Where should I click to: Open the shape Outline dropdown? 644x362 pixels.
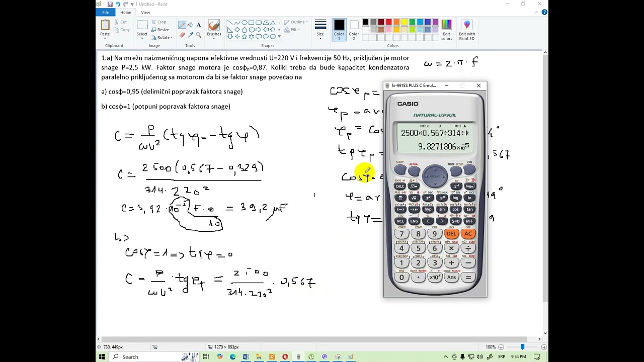295,22
